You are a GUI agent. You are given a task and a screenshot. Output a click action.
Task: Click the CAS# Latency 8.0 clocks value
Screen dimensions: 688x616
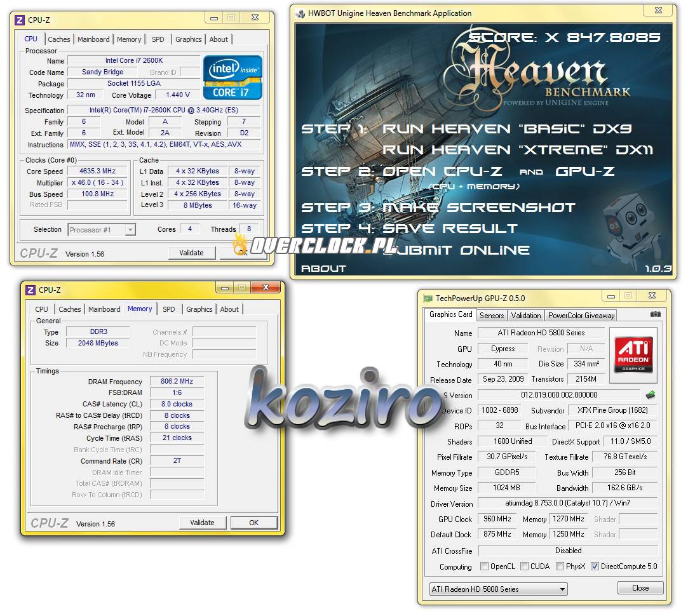[177, 404]
